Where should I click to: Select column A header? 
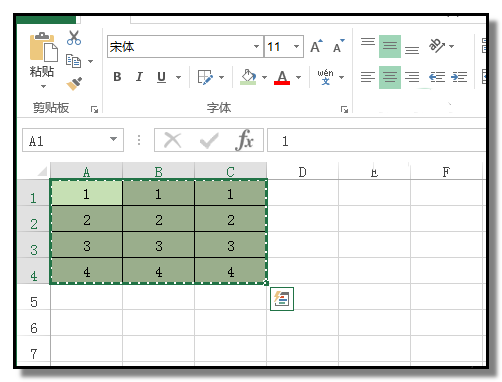tap(86, 171)
